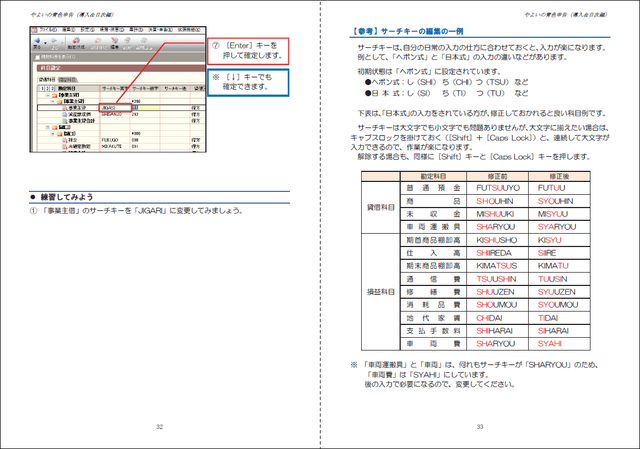The image size is (640, 449).
Task: Click the account icon of the FUKUGO row
Action: [x=64, y=140]
